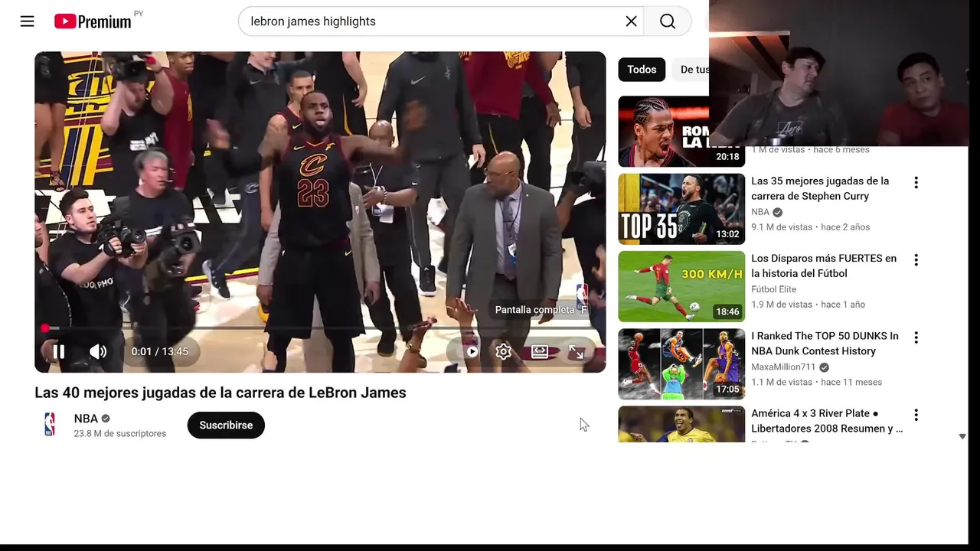
Task: Click '23.8 M de suscriptores' text
Action: [x=120, y=433]
